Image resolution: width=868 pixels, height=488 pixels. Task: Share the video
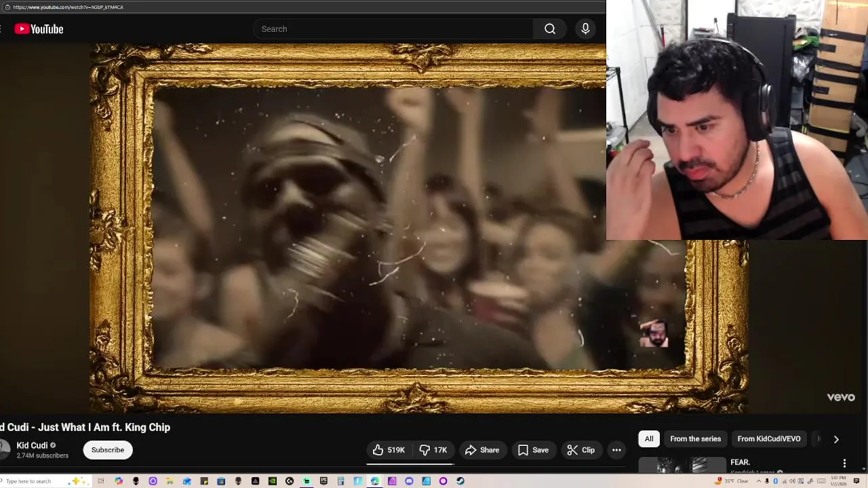(x=482, y=450)
